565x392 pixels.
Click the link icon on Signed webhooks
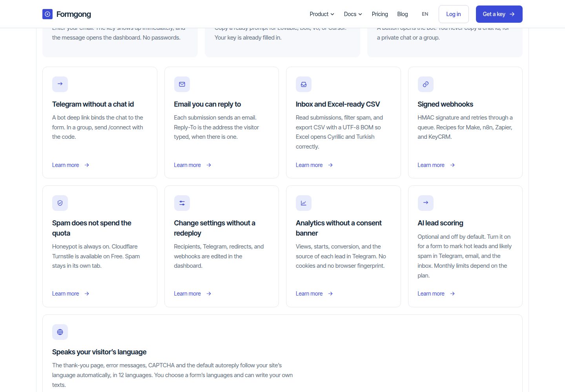(x=426, y=84)
